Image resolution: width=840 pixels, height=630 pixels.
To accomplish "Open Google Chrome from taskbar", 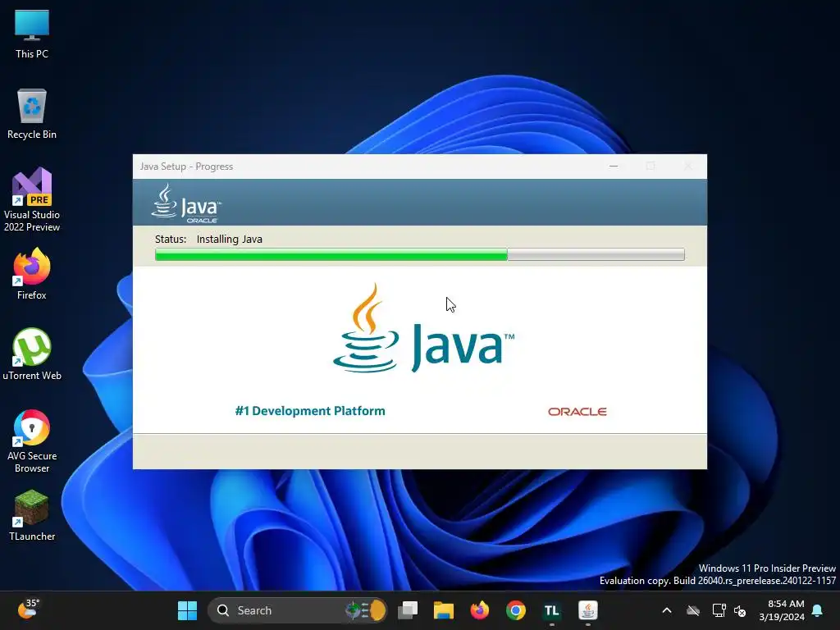I will point(515,610).
